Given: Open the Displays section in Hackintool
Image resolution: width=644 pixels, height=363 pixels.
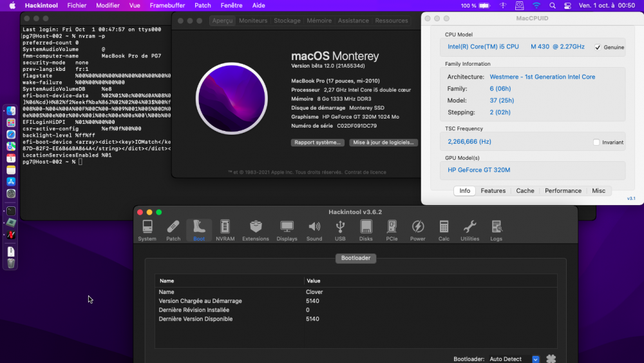Looking at the screenshot, I should (x=287, y=230).
